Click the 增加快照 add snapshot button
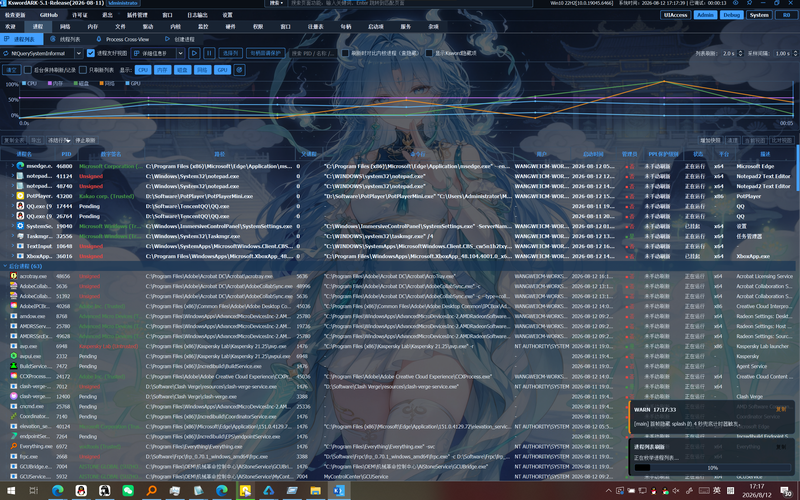This screenshot has height=500, width=800. click(x=710, y=140)
